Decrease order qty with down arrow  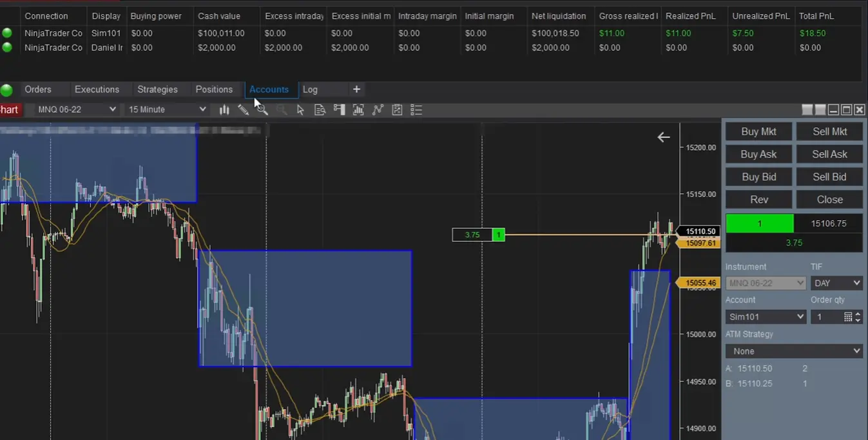(858, 320)
